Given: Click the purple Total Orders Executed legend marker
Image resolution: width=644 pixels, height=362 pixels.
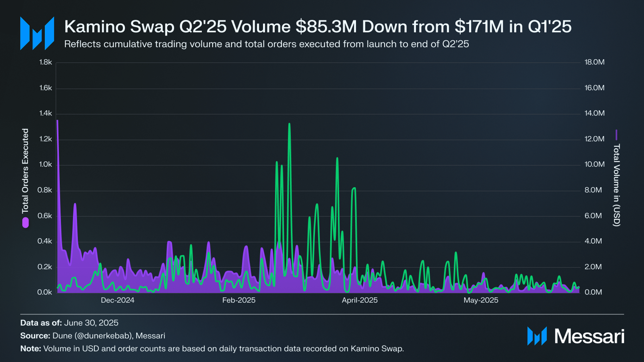Looking at the screenshot, I should point(26,223).
